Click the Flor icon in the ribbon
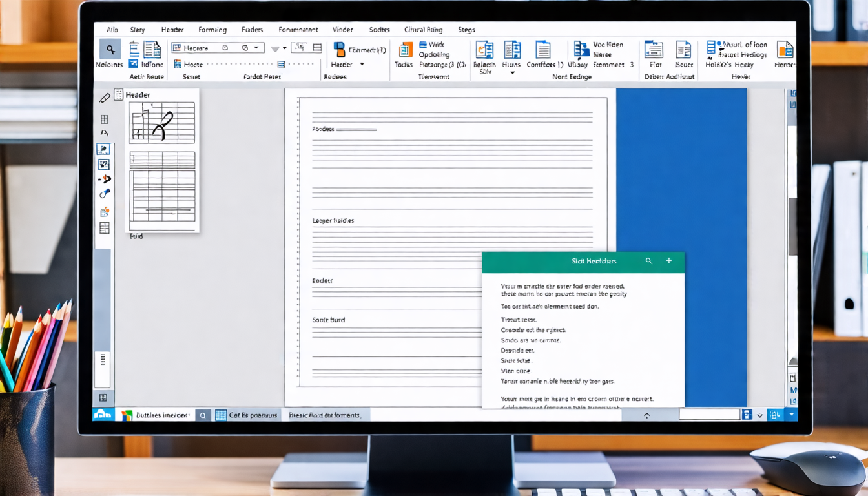868x496 pixels. (x=654, y=50)
